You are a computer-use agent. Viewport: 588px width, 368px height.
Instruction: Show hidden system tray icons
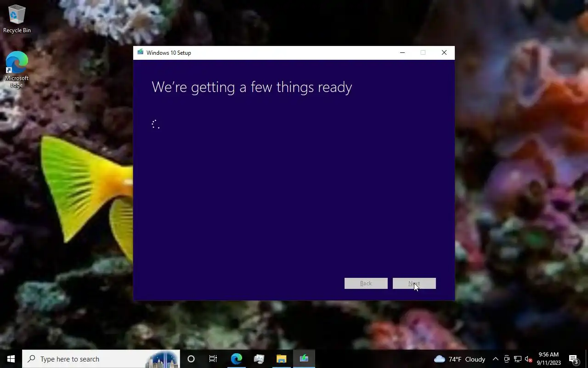495,359
